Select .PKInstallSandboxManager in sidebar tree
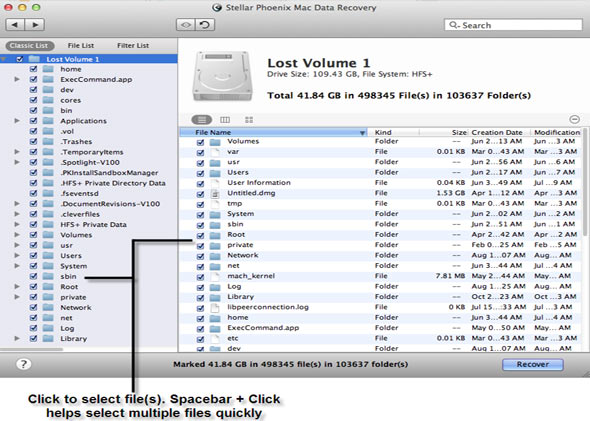 click(x=109, y=173)
